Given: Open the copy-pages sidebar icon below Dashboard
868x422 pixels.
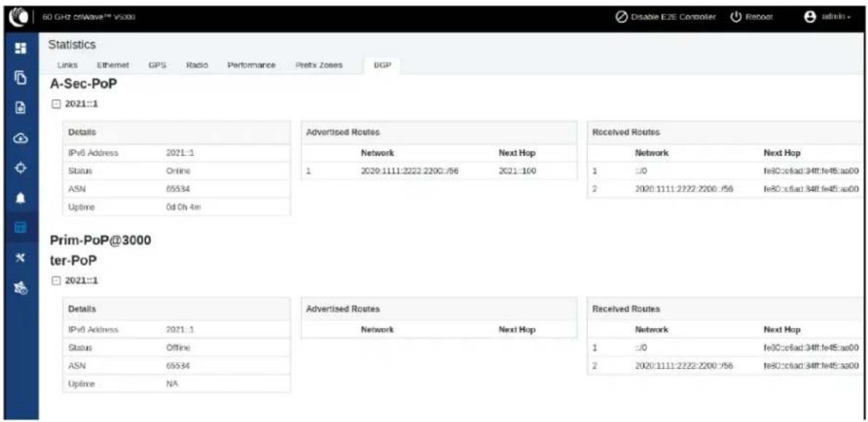Looking at the screenshot, I should [x=19, y=79].
